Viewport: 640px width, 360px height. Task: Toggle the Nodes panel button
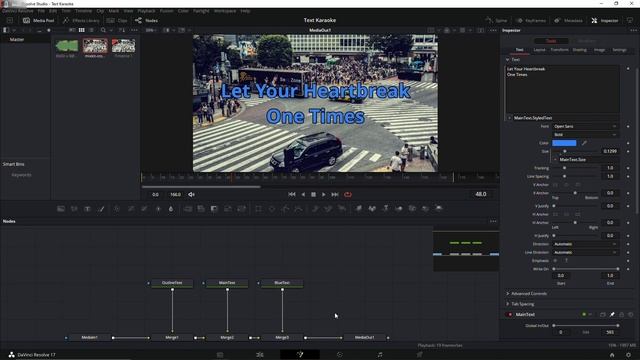147,20
